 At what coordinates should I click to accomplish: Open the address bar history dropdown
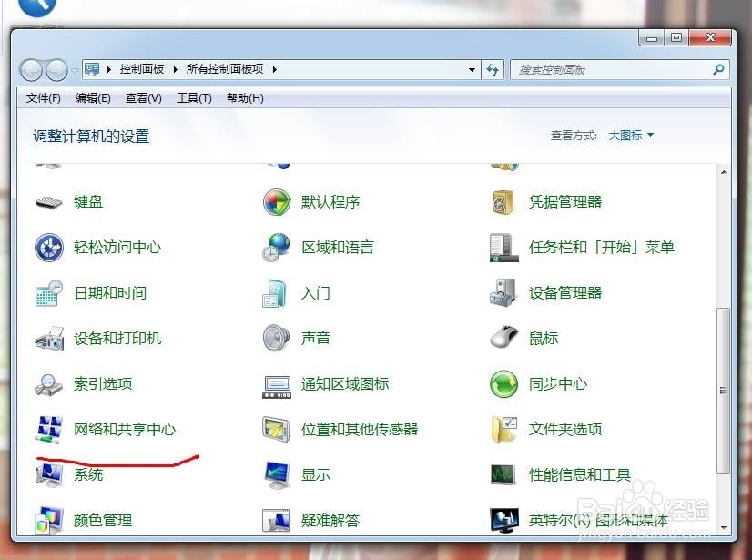coord(471,69)
